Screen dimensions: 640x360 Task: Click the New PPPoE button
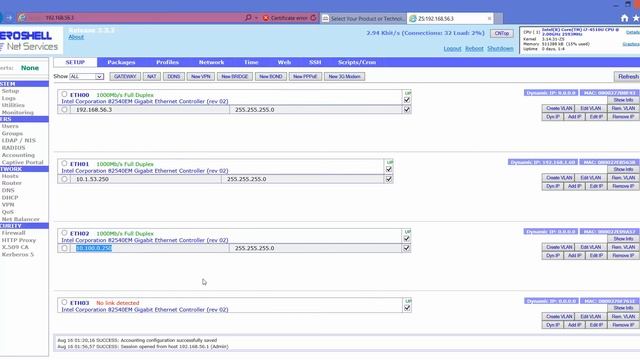pyautogui.click(x=305, y=77)
